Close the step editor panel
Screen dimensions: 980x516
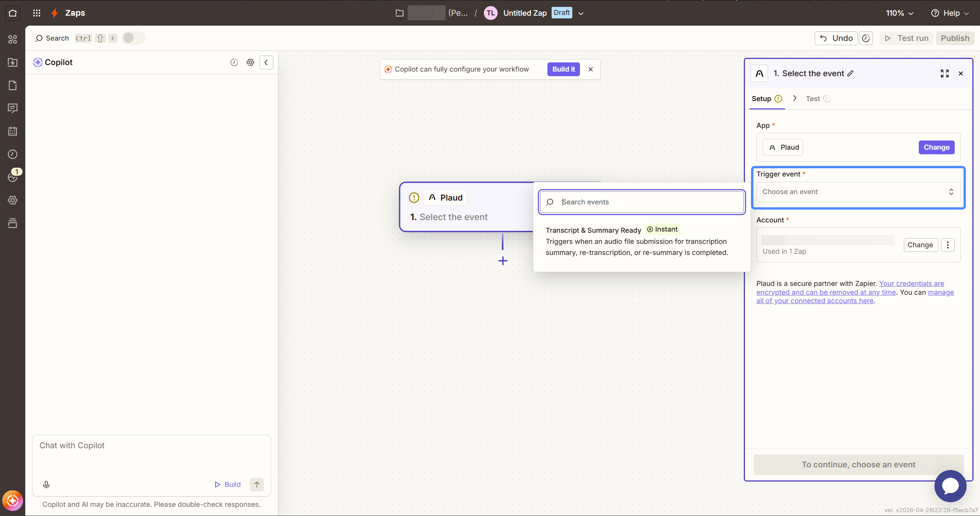(x=961, y=73)
